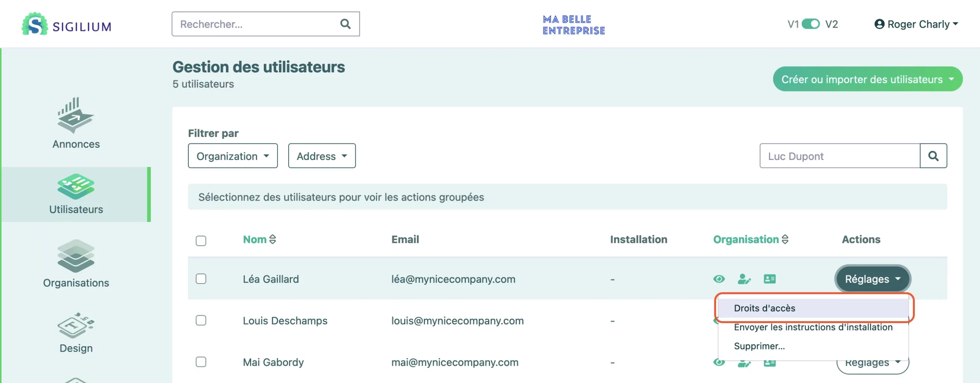
Task: Click the Sigilium logo icon
Action: 35,24
